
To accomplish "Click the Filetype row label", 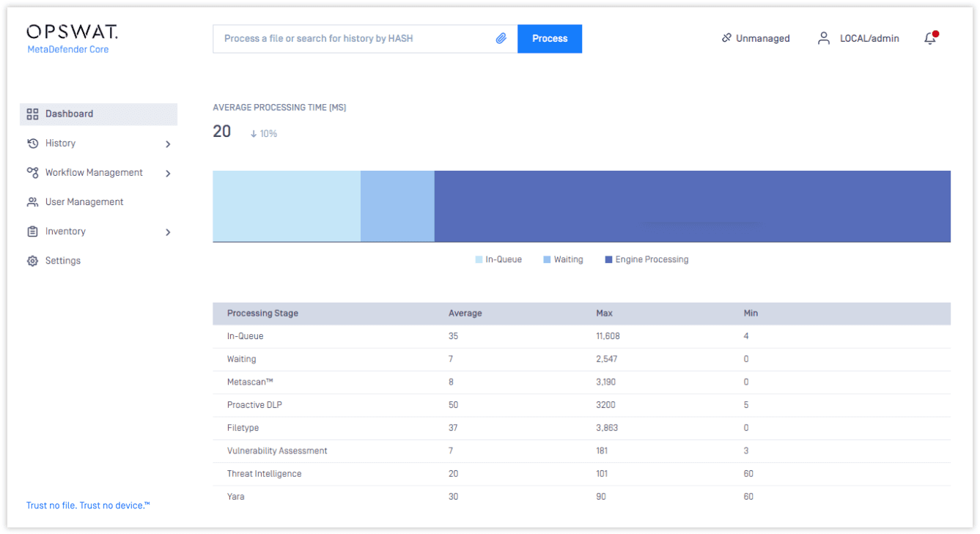I will point(243,428).
